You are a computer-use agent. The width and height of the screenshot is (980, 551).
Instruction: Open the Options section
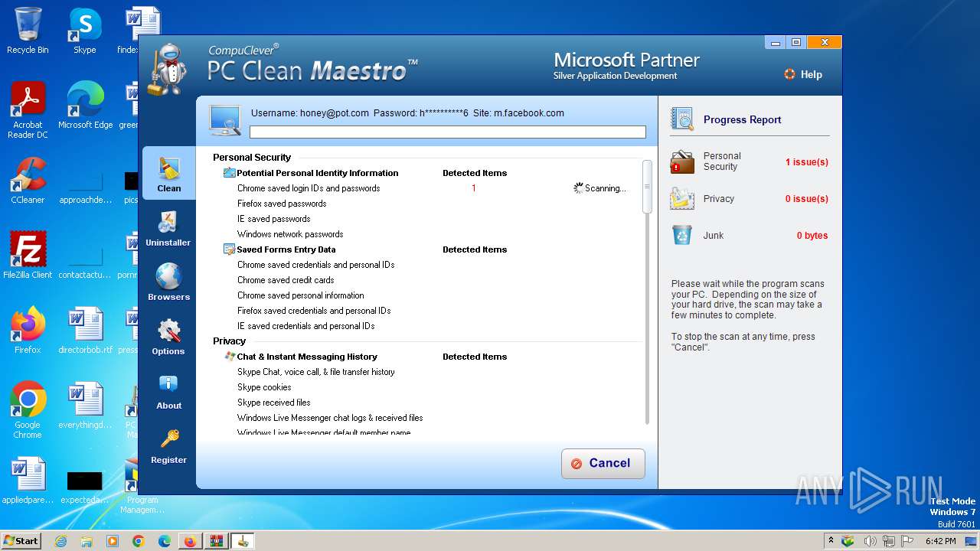pyautogui.click(x=168, y=337)
